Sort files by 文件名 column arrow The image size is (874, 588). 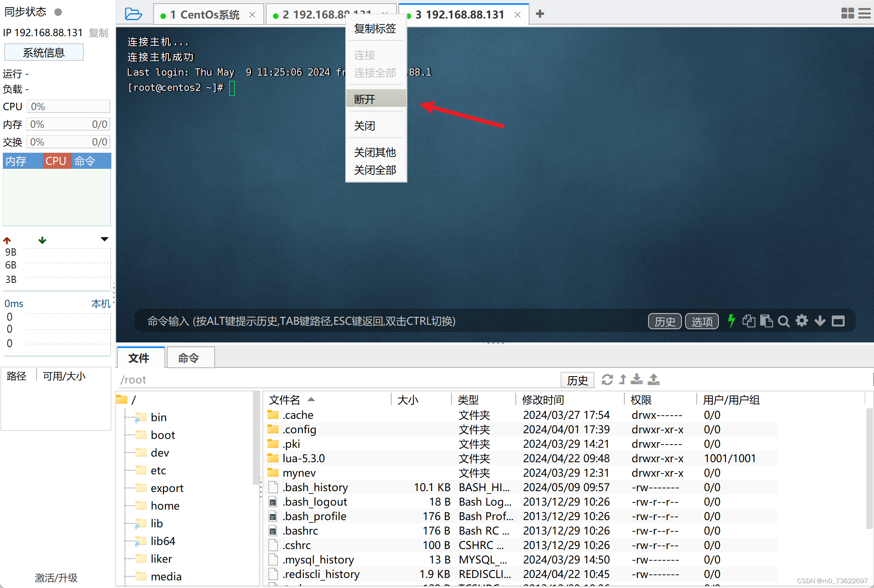tap(311, 399)
